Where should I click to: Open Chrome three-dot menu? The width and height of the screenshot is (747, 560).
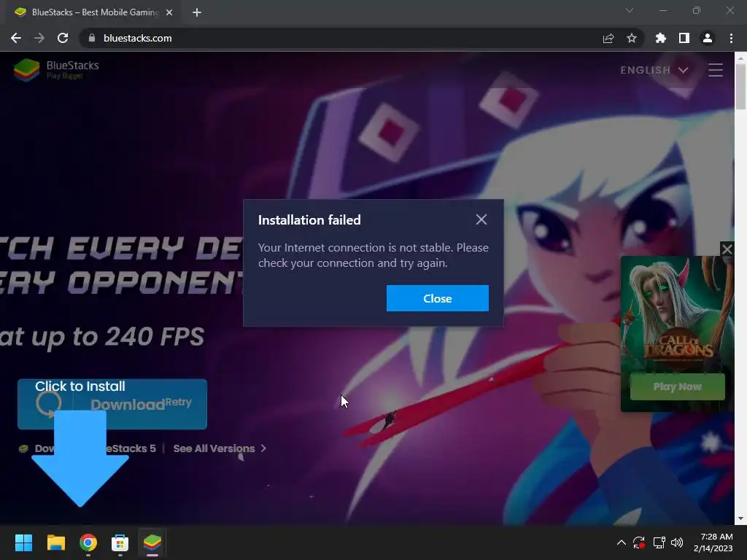point(731,38)
